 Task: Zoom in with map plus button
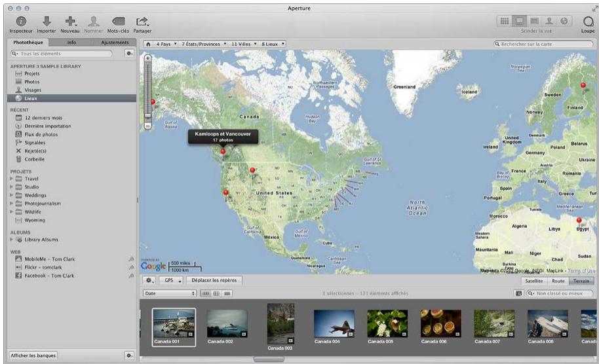click(148, 58)
